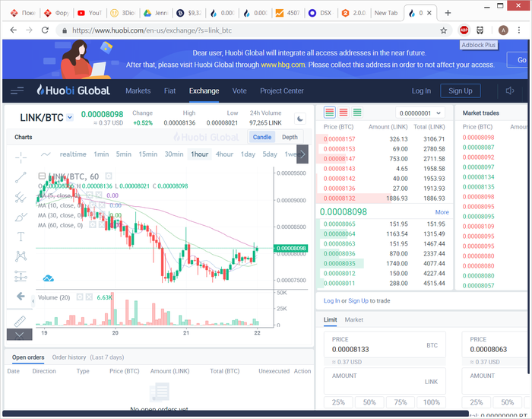Screen dimensions: 532x419
Task: Open the Huobi hamburger side menu
Action: point(17,90)
